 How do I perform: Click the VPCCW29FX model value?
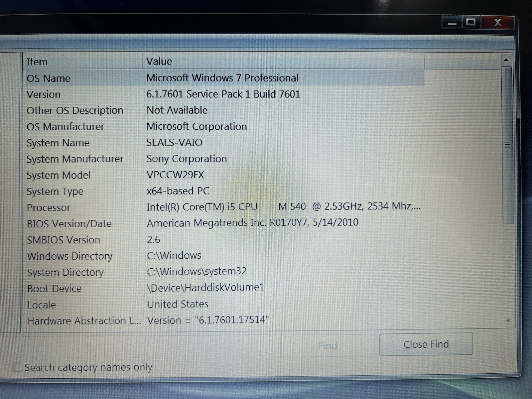pos(175,175)
